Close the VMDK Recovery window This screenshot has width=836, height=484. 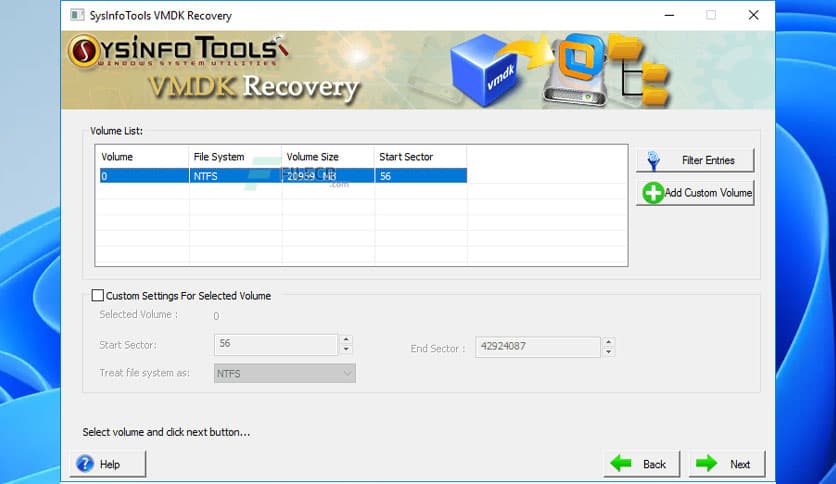point(753,15)
